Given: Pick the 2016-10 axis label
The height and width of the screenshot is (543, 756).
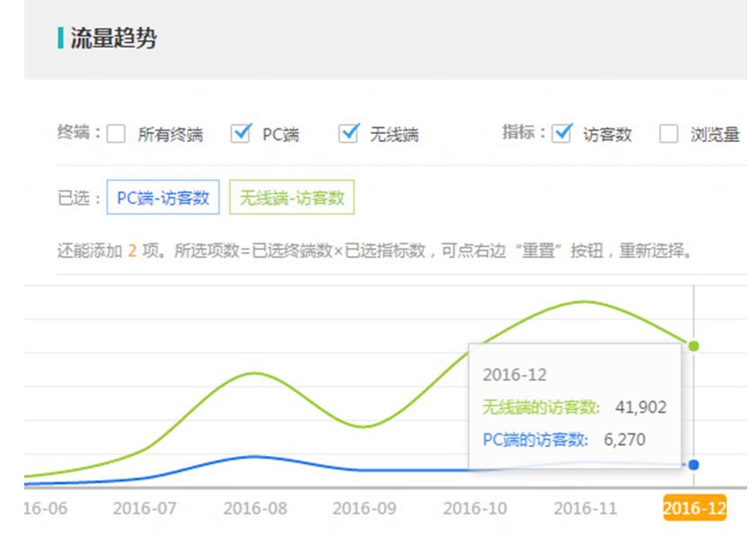Looking at the screenshot, I should pos(475,508).
